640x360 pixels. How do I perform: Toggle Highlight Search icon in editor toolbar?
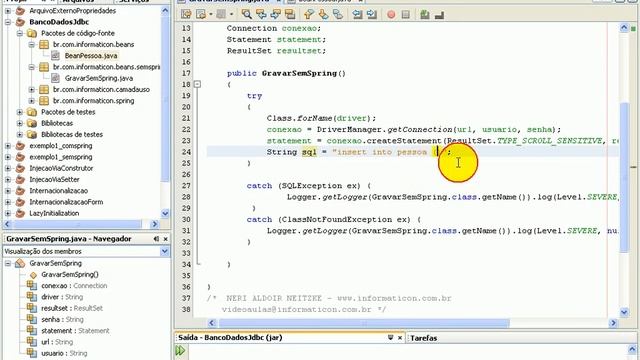tap(290, 14)
